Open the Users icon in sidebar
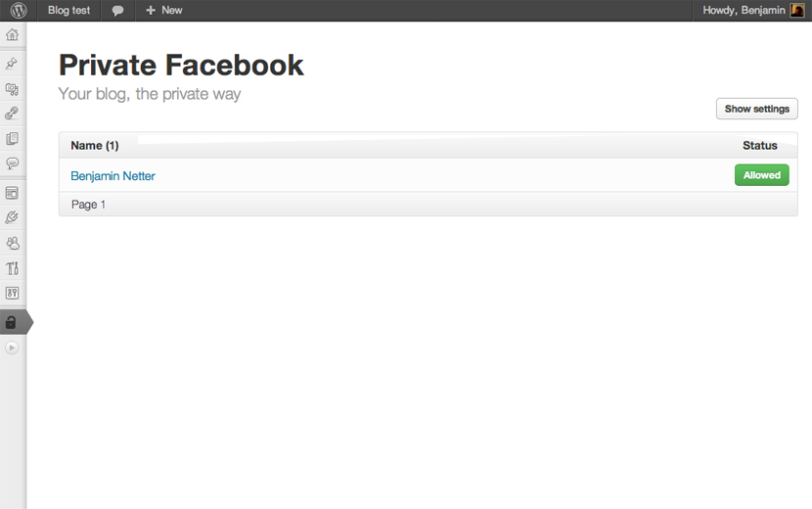812x509 pixels. [12, 243]
